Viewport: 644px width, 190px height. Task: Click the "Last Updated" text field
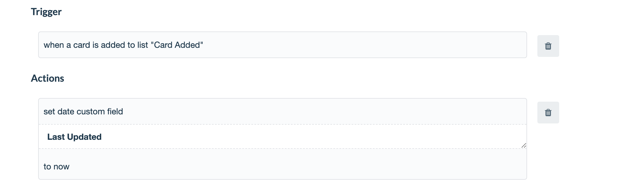pyautogui.click(x=282, y=136)
